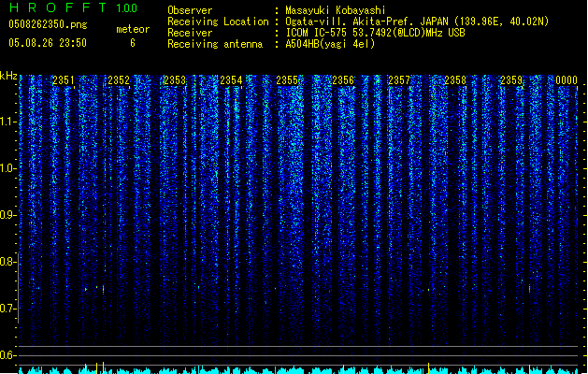Click the 2357 time label
The height and width of the screenshot is (374, 588).
point(399,80)
